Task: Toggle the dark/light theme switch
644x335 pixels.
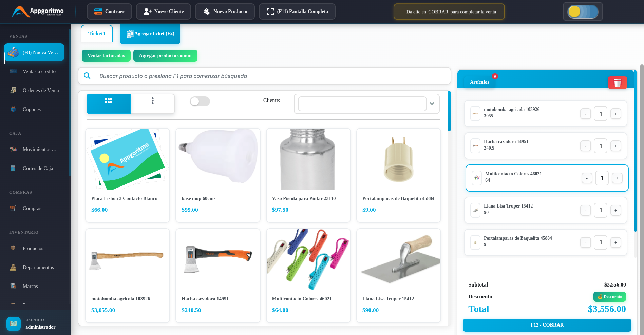Action: coord(583,12)
